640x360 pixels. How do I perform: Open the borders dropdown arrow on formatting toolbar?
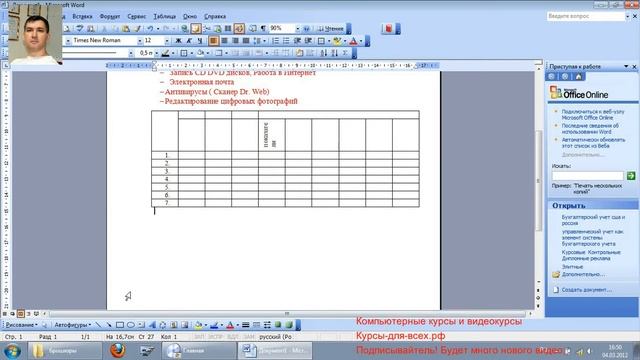click(329, 41)
